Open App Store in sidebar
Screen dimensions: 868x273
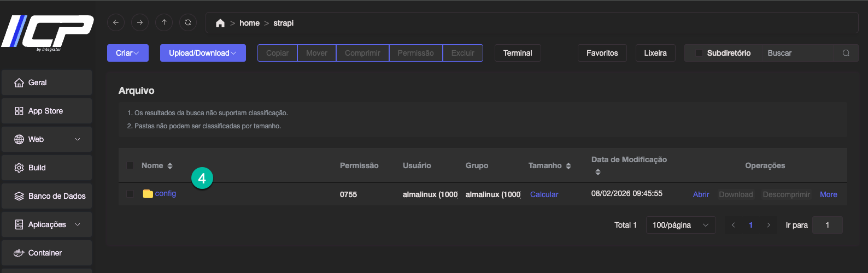[46, 111]
